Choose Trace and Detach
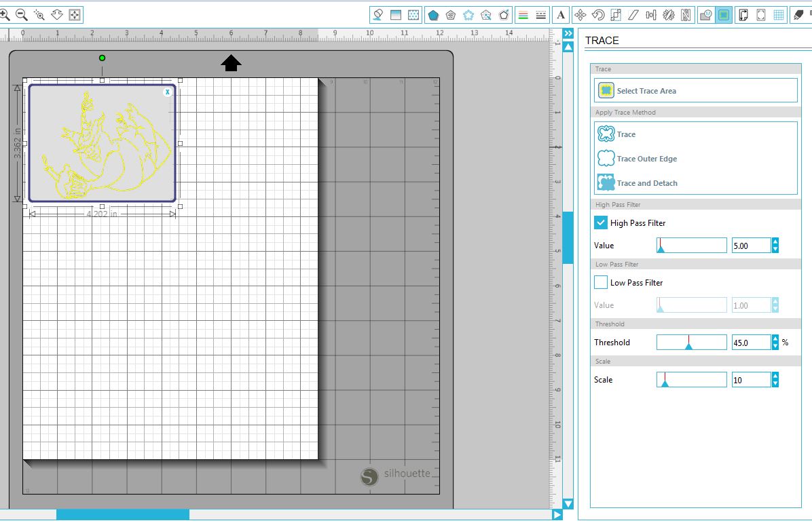812x523 pixels. 646,183
